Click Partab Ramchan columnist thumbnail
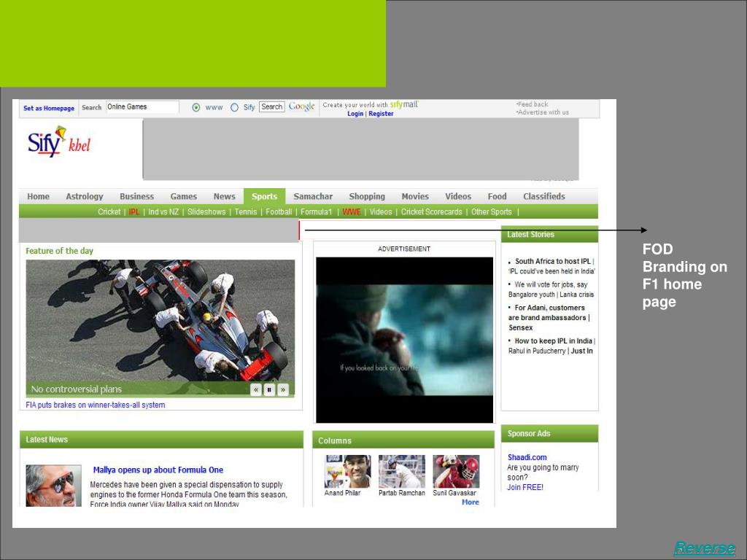This screenshot has width=747, height=560. pos(402,472)
